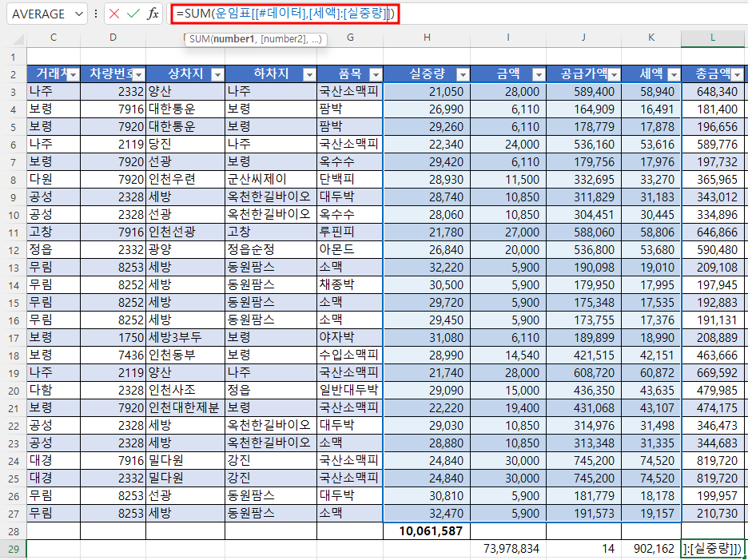Select column header C
The width and height of the screenshot is (748, 560).
tap(54, 38)
